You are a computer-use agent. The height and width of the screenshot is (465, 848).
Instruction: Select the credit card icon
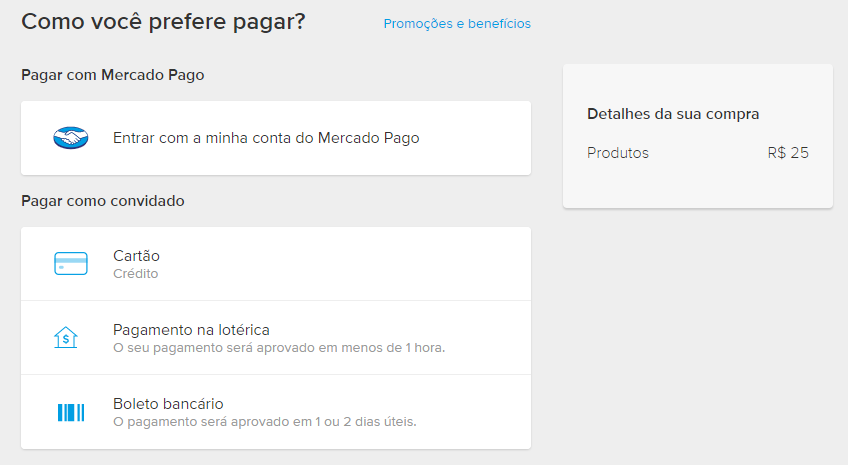tap(71, 264)
